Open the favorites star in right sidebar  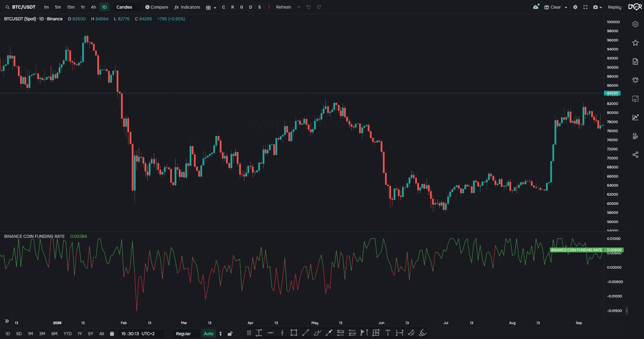click(x=635, y=43)
